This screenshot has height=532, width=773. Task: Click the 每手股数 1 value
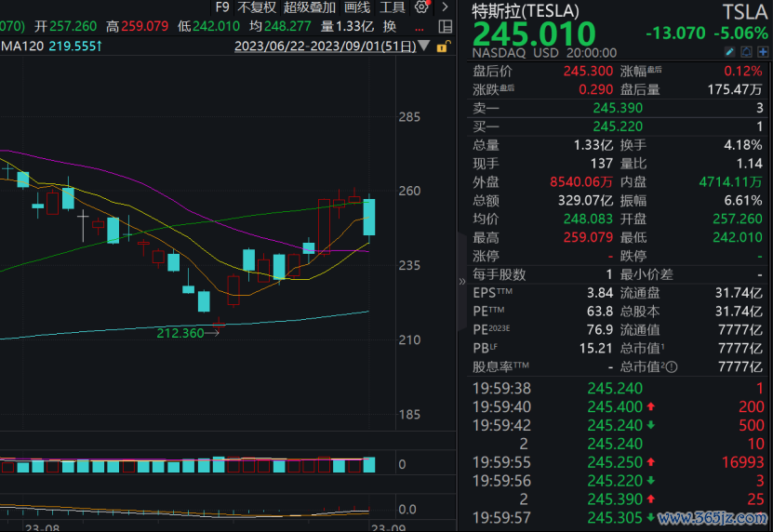(609, 274)
